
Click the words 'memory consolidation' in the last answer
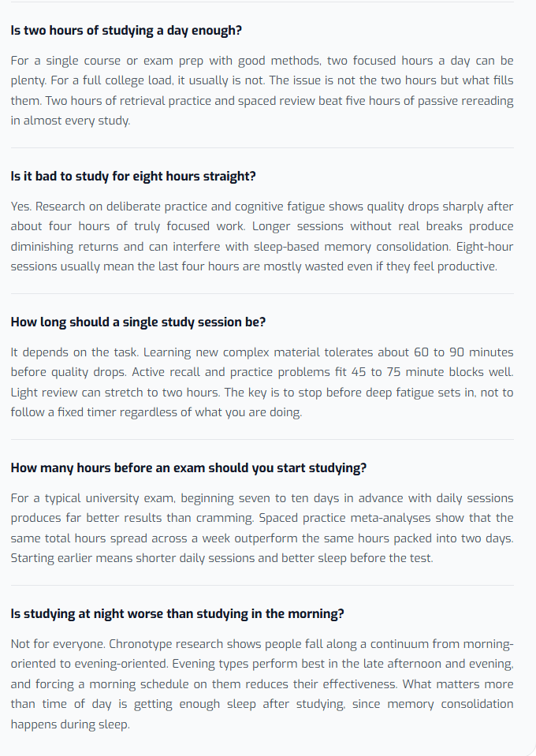click(450, 704)
